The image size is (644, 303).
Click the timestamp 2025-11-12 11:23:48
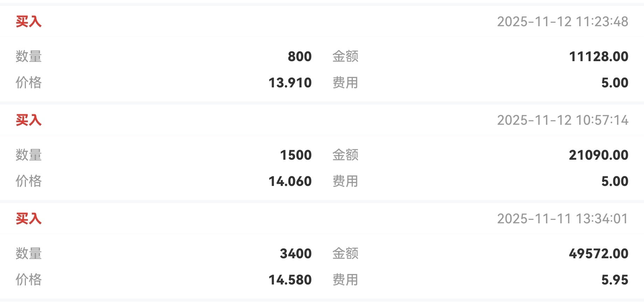(x=562, y=22)
